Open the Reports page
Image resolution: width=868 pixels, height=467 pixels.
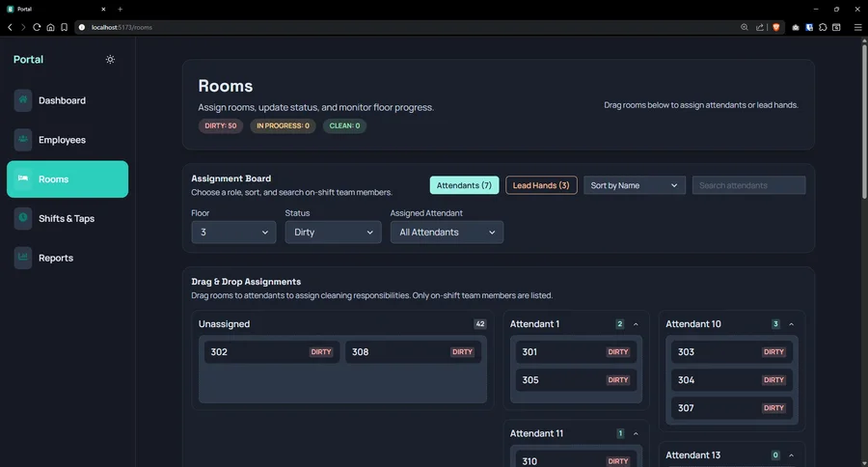(68, 258)
